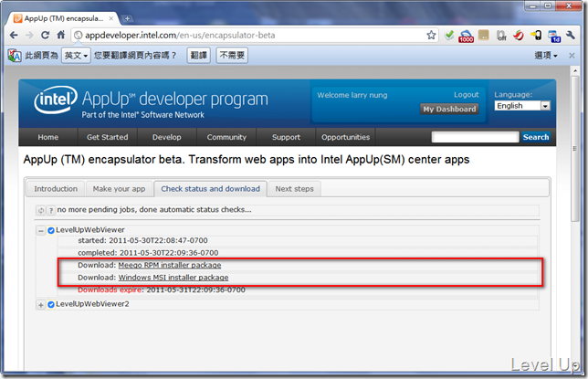The image size is (588, 379).
Task: Open the browser home page icon
Action: (61, 36)
